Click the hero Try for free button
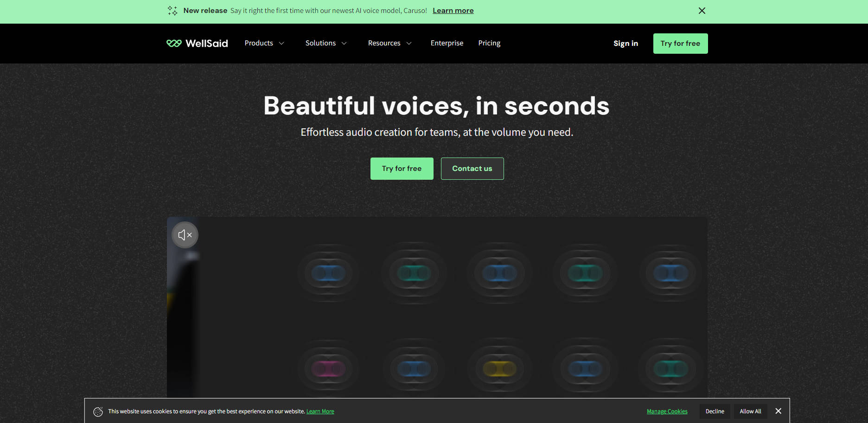Viewport: 868px width, 423px height. coord(402,169)
